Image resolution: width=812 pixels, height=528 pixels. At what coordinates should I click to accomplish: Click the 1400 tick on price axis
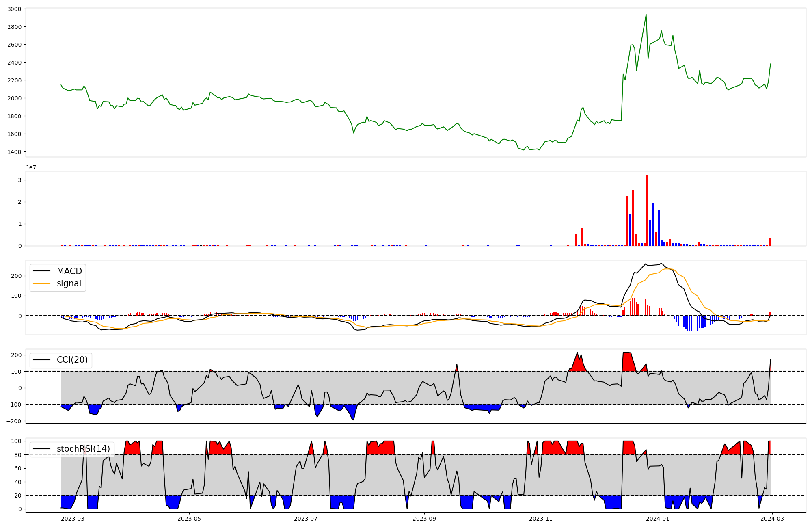pos(14,152)
